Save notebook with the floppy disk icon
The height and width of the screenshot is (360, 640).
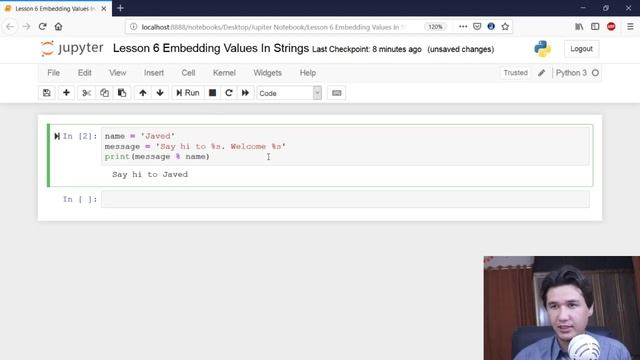[47, 93]
